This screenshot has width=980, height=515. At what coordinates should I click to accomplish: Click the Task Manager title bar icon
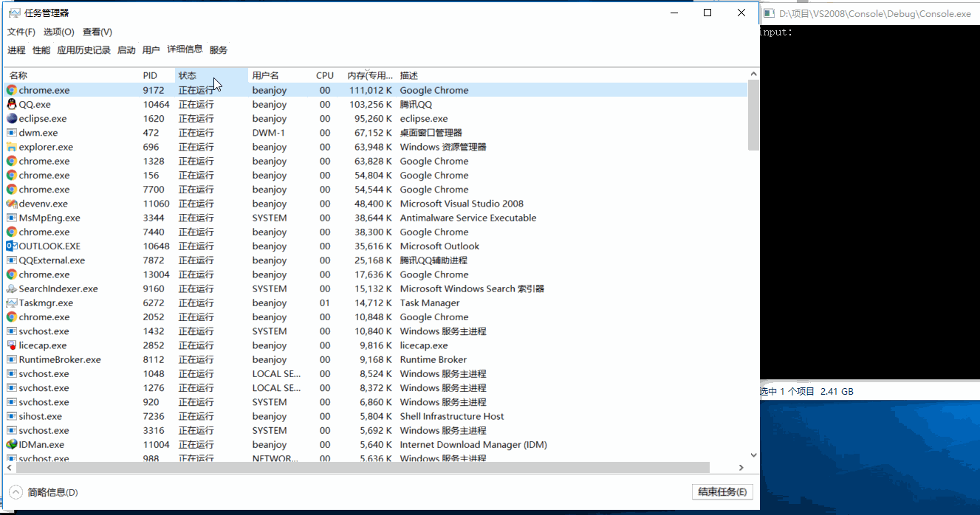pyautogui.click(x=15, y=13)
